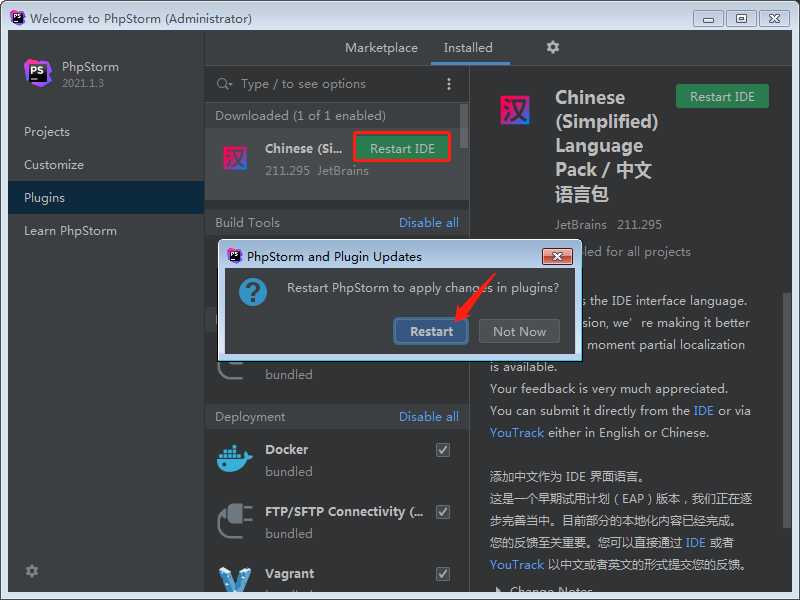Click the update dialog's PhpStorm icon
Screen dimensions: 800x600
coord(235,256)
